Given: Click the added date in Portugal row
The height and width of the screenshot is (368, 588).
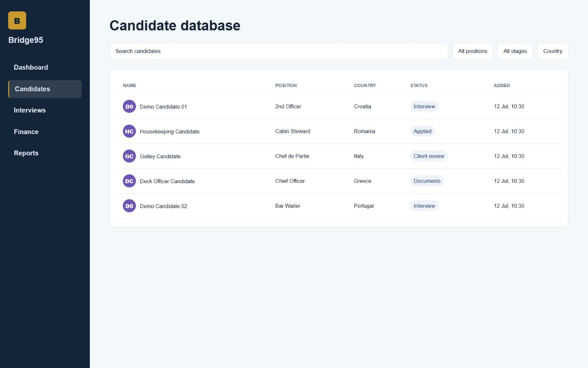Looking at the screenshot, I should click(509, 206).
